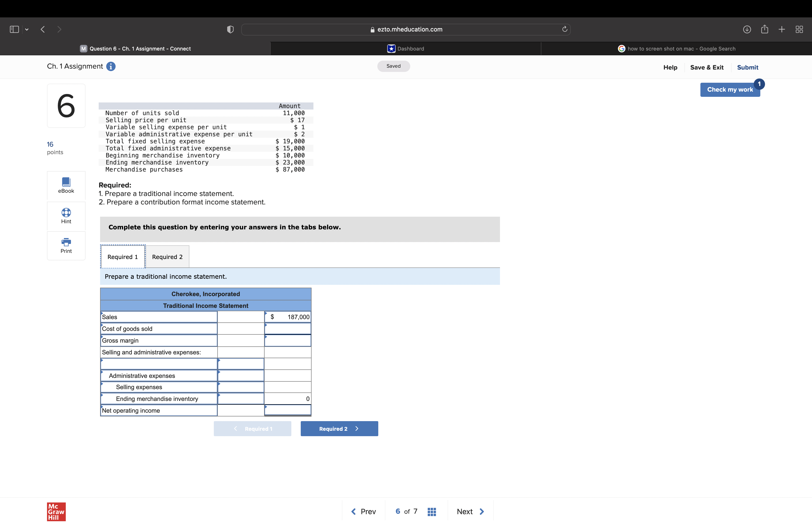
Task: Open Safari downloads icon
Action: click(747, 30)
